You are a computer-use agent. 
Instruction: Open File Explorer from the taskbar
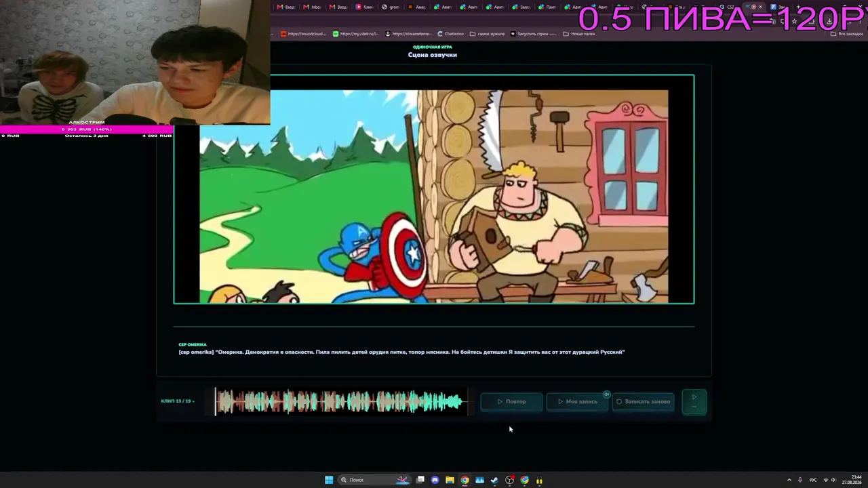click(x=450, y=480)
